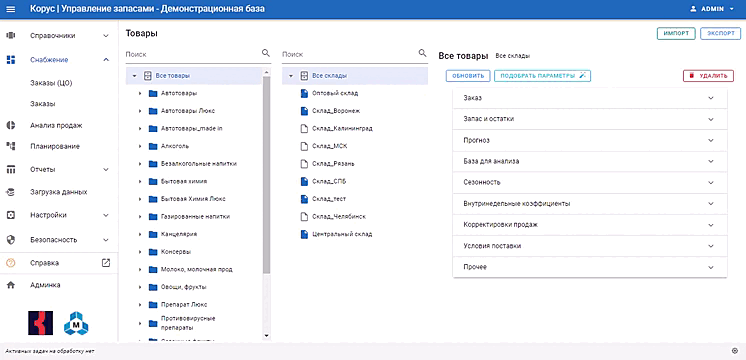Image resolution: width=746 pixels, height=360 pixels.
Task: Select Склад_Воронеж in warehouse tree
Action: pyautogui.click(x=336, y=111)
